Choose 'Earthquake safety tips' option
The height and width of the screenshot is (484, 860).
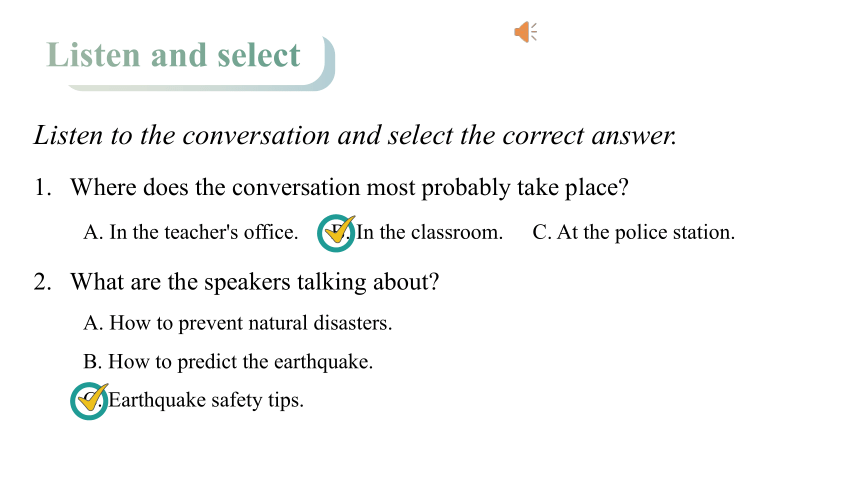pos(206,400)
